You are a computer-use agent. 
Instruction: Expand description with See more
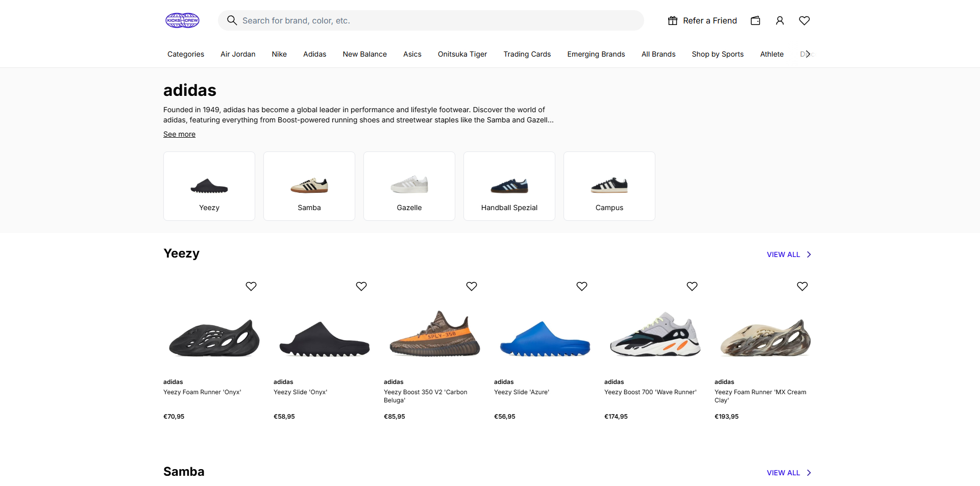179,134
